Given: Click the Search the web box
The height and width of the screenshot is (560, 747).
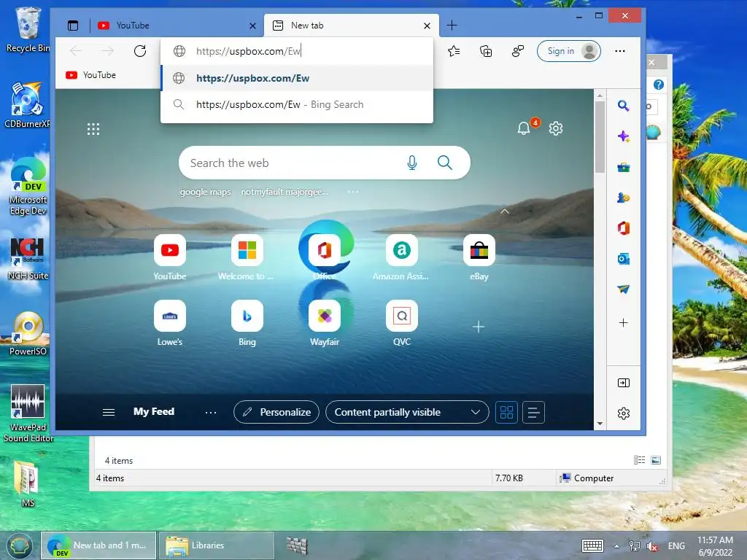Looking at the screenshot, I should [x=324, y=163].
